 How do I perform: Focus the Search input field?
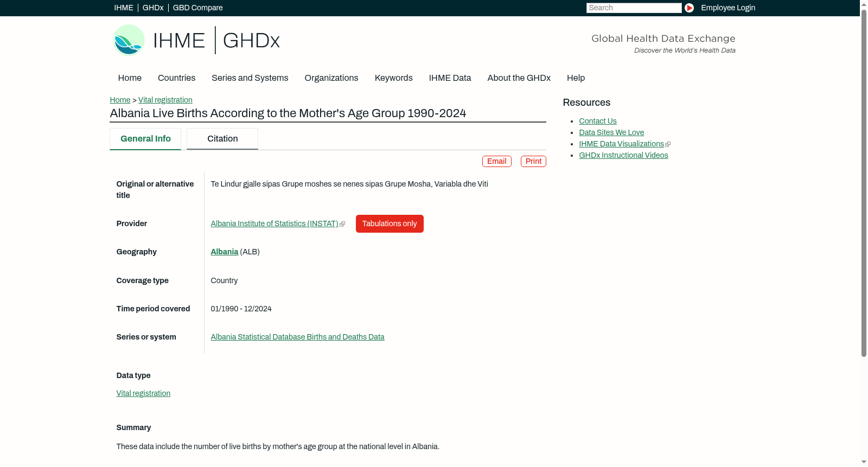(x=634, y=8)
